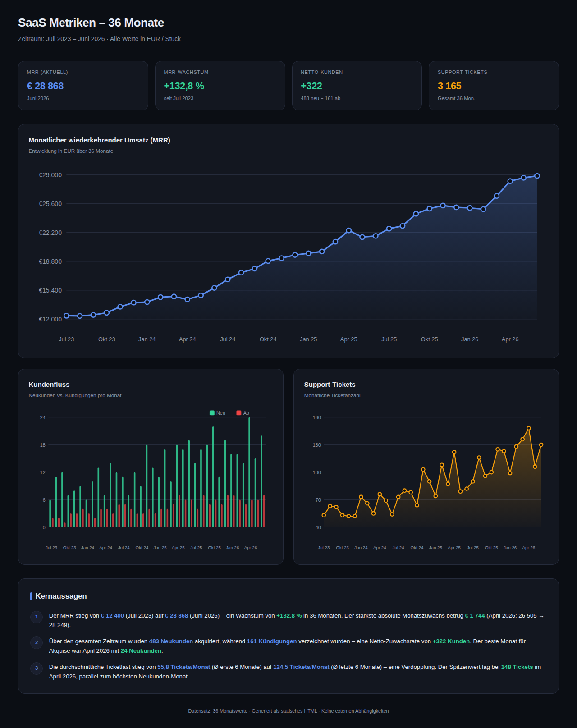Click the highlighted '124,5 Tickets/Monat' text
This screenshot has height=728, width=577.
pos(301,667)
